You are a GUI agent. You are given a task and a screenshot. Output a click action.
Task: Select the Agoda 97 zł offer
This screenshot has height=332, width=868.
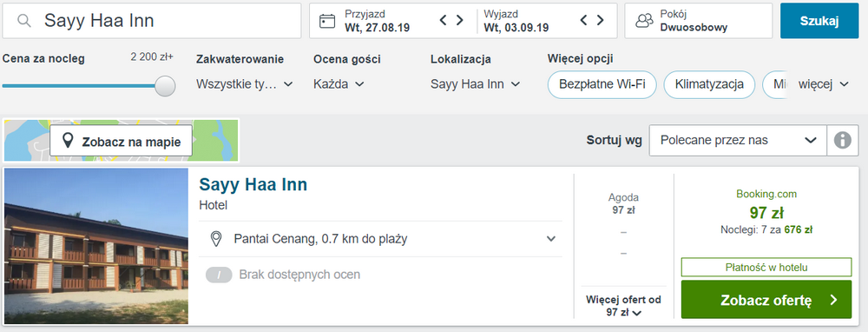coord(624,203)
